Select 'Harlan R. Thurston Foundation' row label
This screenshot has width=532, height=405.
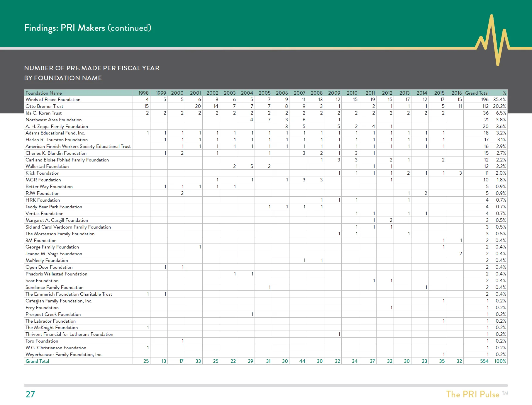pyautogui.click(x=56, y=140)
